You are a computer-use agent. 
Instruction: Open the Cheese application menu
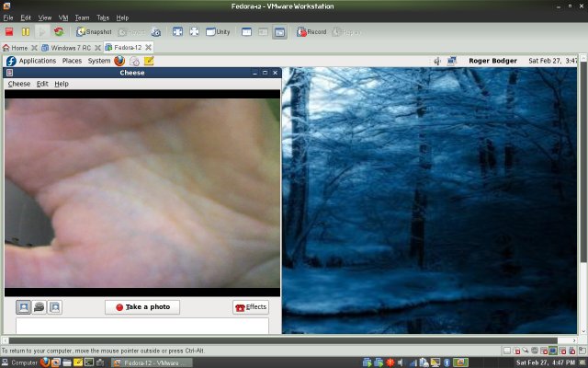pos(19,84)
